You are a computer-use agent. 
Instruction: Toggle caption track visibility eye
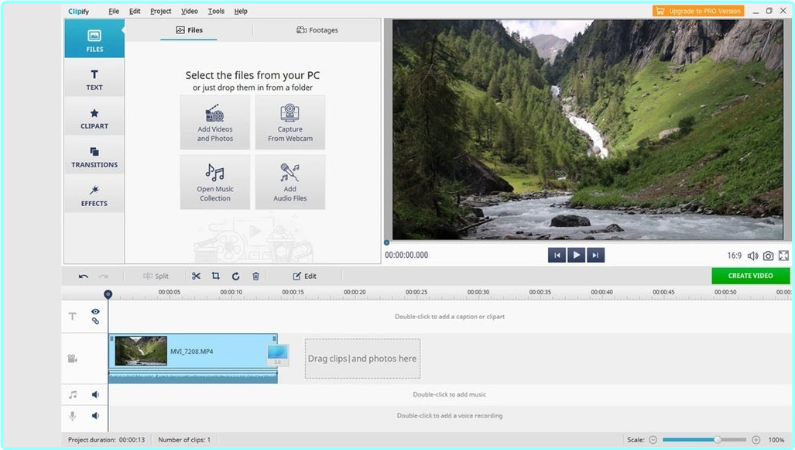95,311
